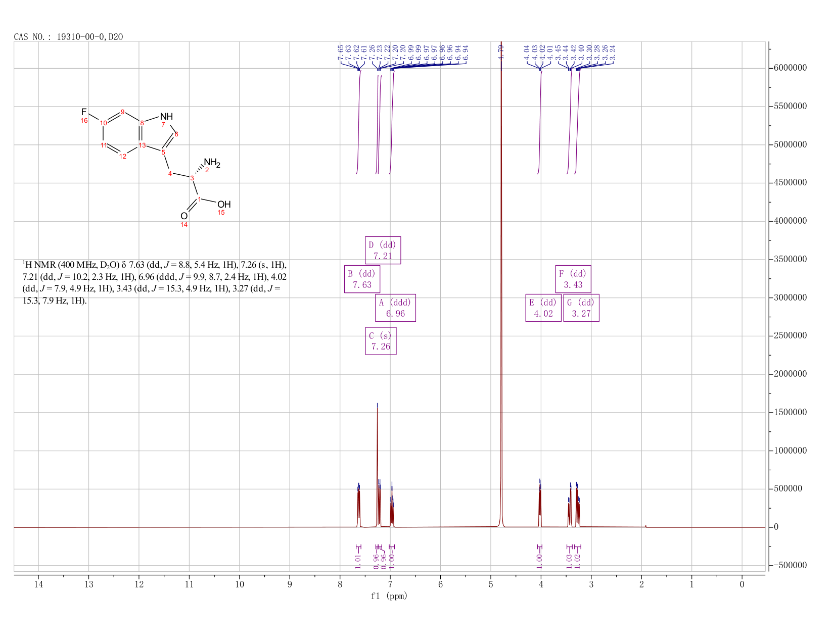Click multiplet box A (ddd) 6.96

pyautogui.click(x=395, y=308)
